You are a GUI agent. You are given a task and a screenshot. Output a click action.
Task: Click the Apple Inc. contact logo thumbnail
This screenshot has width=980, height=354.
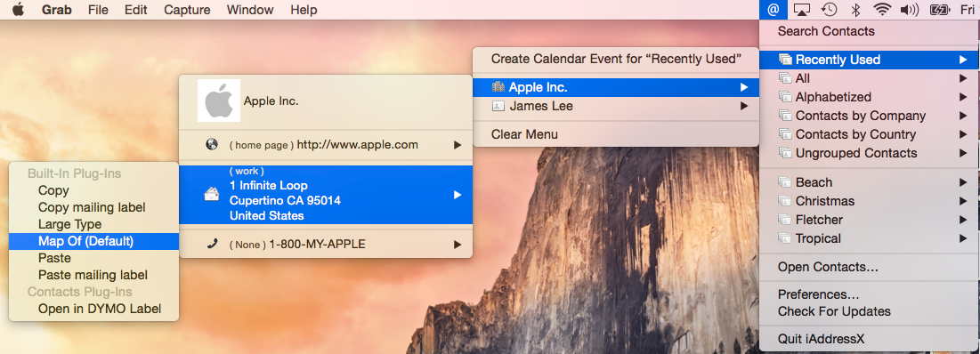(219, 101)
